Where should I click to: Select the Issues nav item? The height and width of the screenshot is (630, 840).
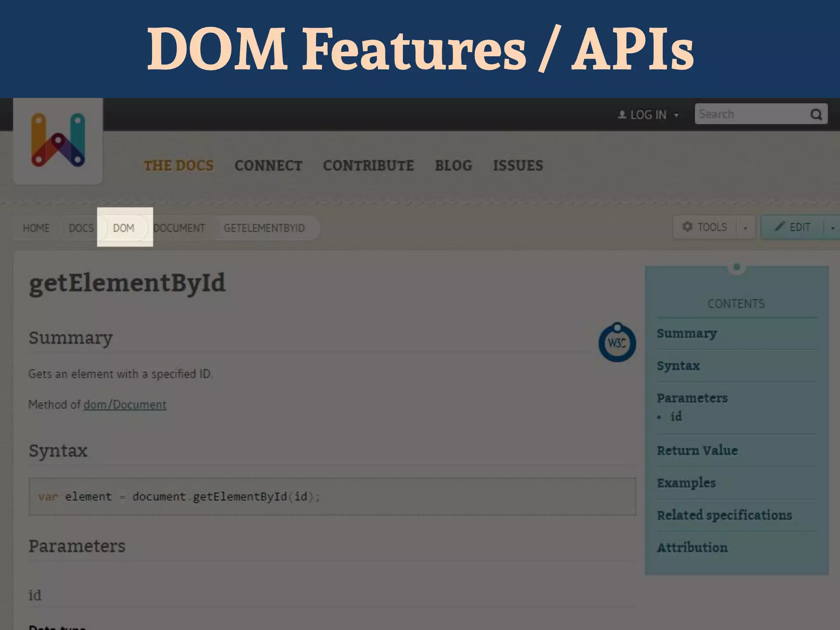(518, 166)
